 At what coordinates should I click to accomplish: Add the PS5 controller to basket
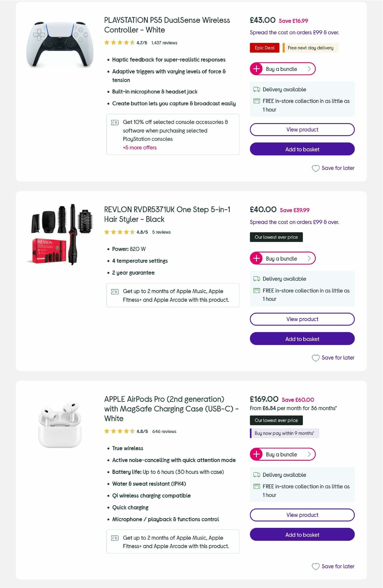pyautogui.click(x=302, y=149)
